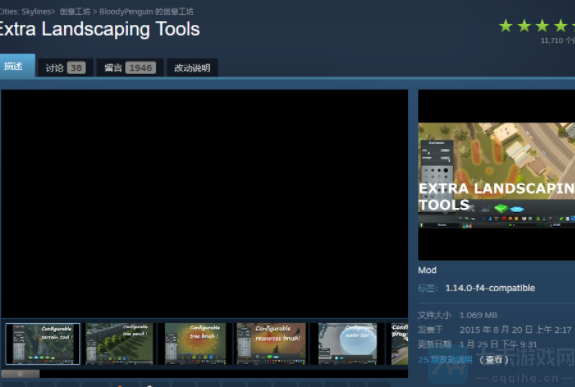Select the partially visible last thumbnail
Viewport: 575px width, 387px height.
(x=399, y=344)
